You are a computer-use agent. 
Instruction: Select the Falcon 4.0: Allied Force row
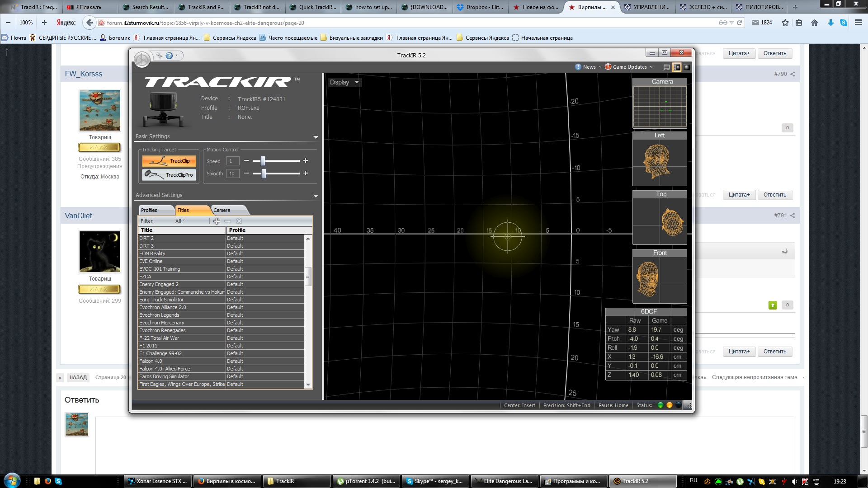coord(221,369)
